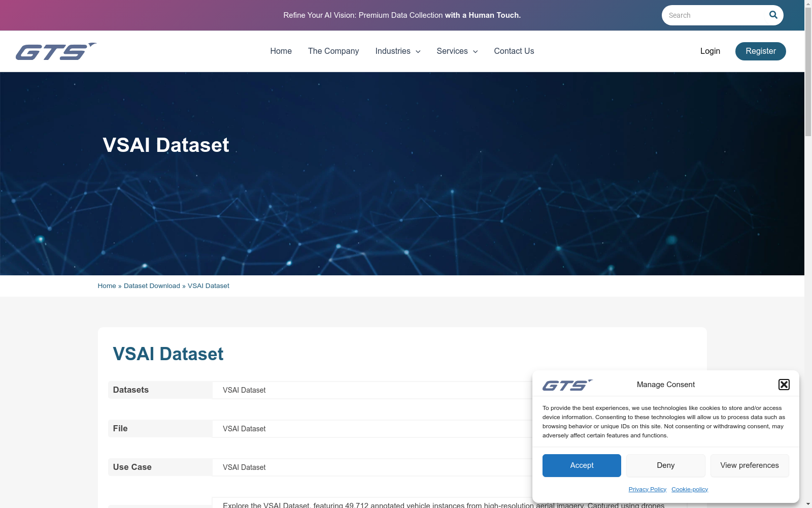This screenshot has height=508, width=812.
Task: Click VSAI Dataset value in File row
Action: pyautogui.click(x=244, y=429)
